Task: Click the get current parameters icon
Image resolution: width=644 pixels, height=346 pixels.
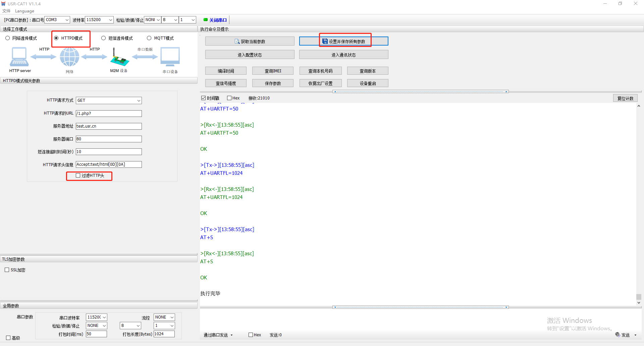Action: click(x=237, y=42)
